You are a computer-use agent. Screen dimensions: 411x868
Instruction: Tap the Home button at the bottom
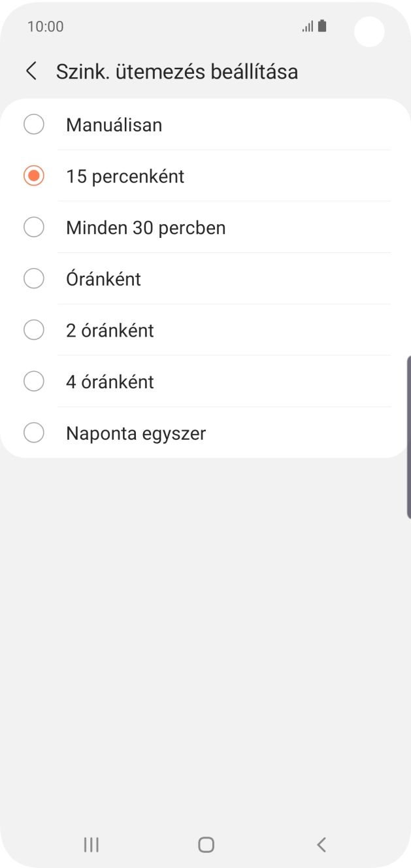(x=205, y=844)
